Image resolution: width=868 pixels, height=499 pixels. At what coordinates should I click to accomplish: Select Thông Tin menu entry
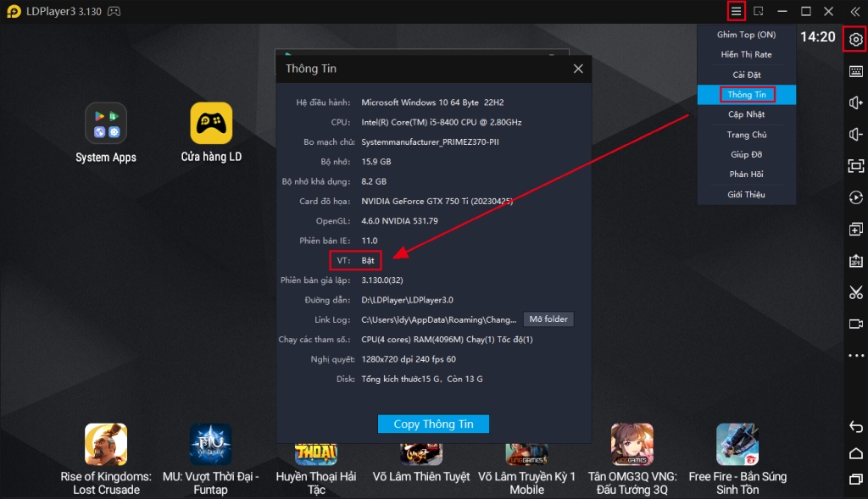point(746,95)
